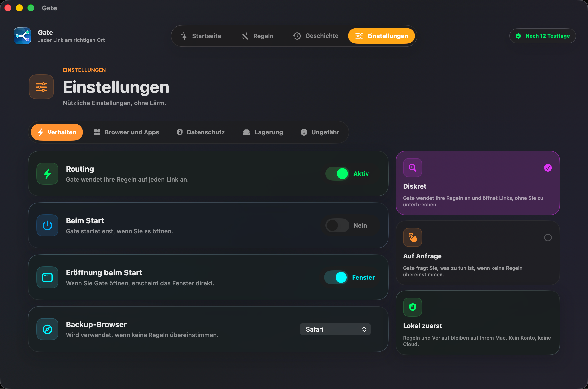Image resolution: width=588 pixels, height=389 pixels.
Task: Click the blue power icon for Beim Start
Action: coord(47,225)
